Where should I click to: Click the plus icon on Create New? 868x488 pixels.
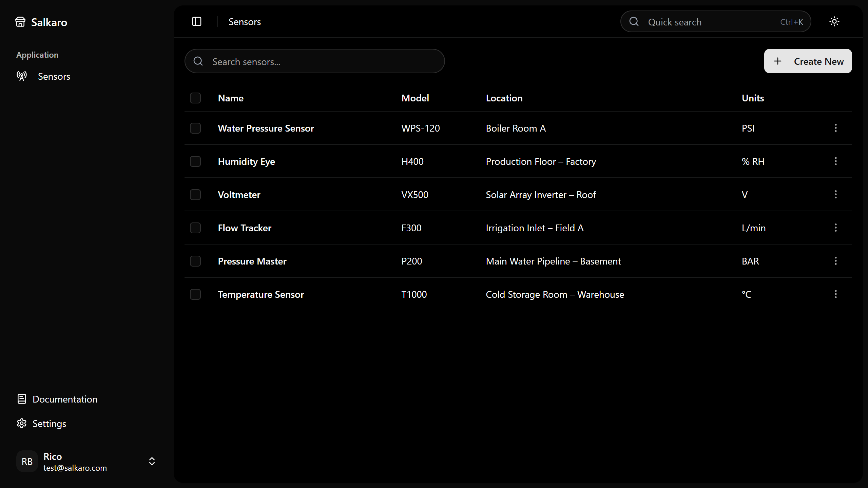tap(777, 61)
